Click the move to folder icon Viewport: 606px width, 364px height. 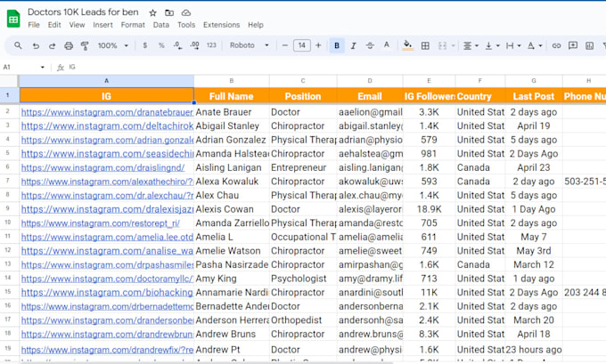point(169,12)
